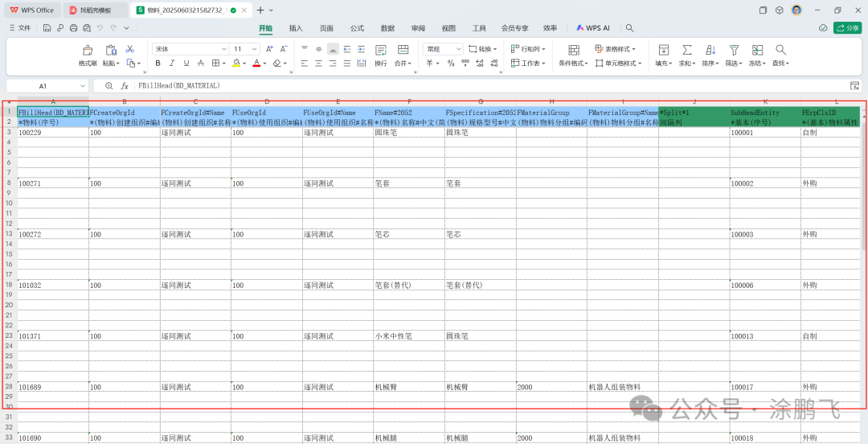
Task: Click the scissors Cut icon
Action: (x=130, y=49)
